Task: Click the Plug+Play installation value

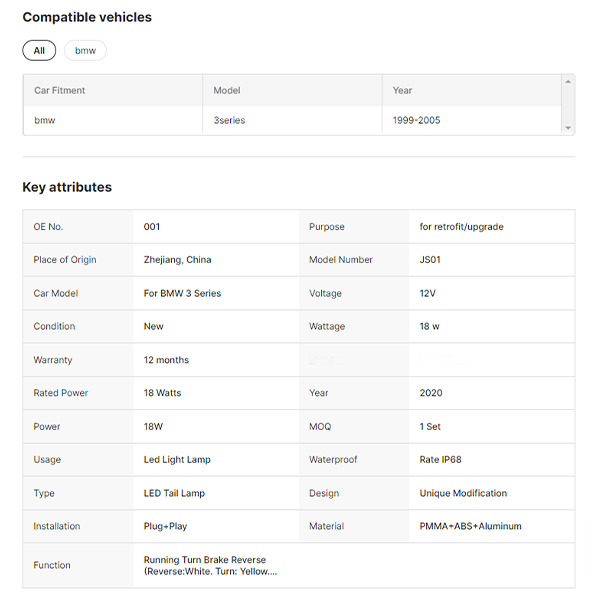Action: [167, 526]
